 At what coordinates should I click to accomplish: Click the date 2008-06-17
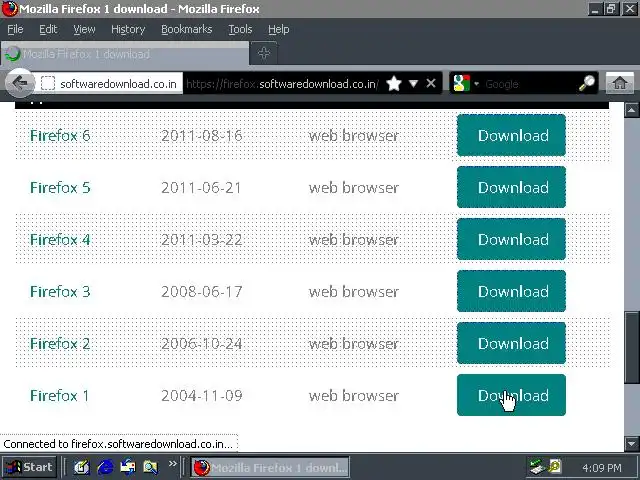[x=202, y=292]
